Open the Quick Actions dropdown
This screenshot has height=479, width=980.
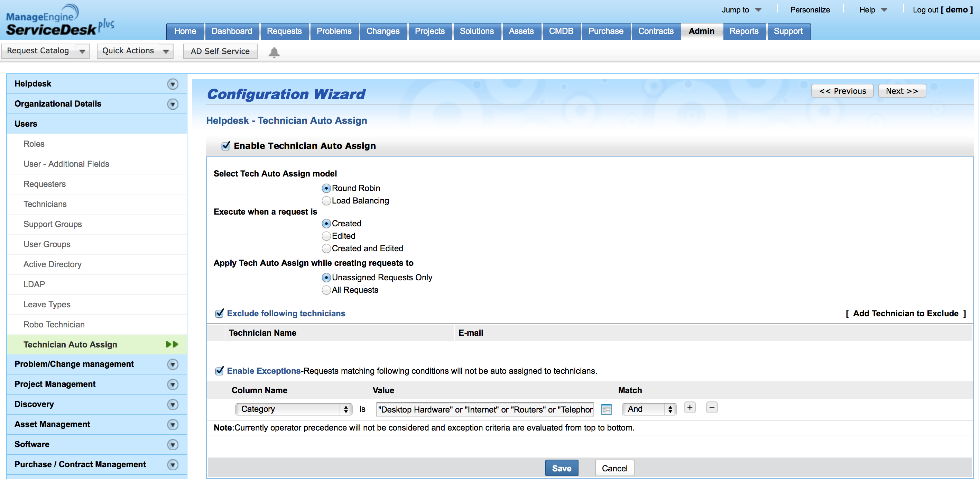pyautogui.click(x=135, y=51)
